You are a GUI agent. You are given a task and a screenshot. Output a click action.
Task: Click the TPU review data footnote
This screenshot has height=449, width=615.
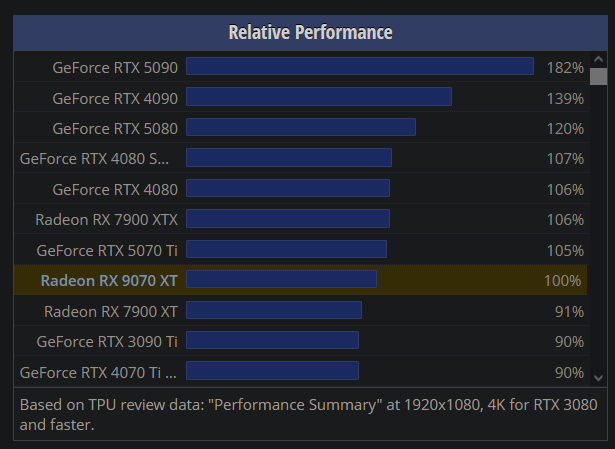pos(308,414)
